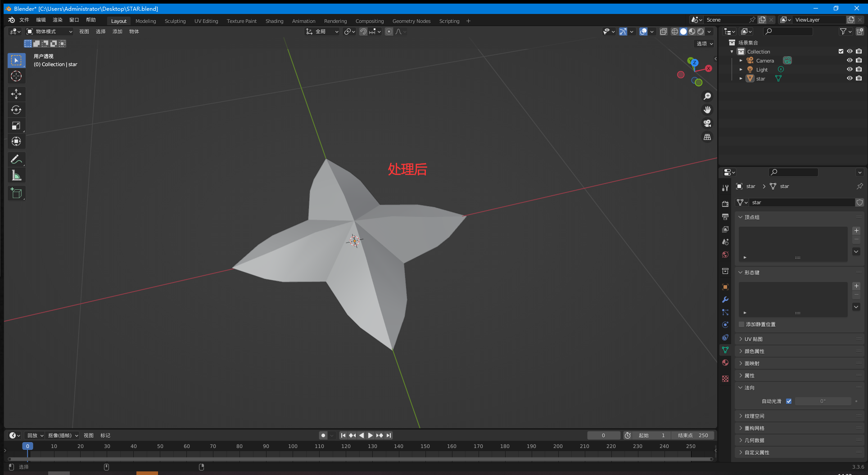Expand the UV Maps panel

click(x=740, y=339)
